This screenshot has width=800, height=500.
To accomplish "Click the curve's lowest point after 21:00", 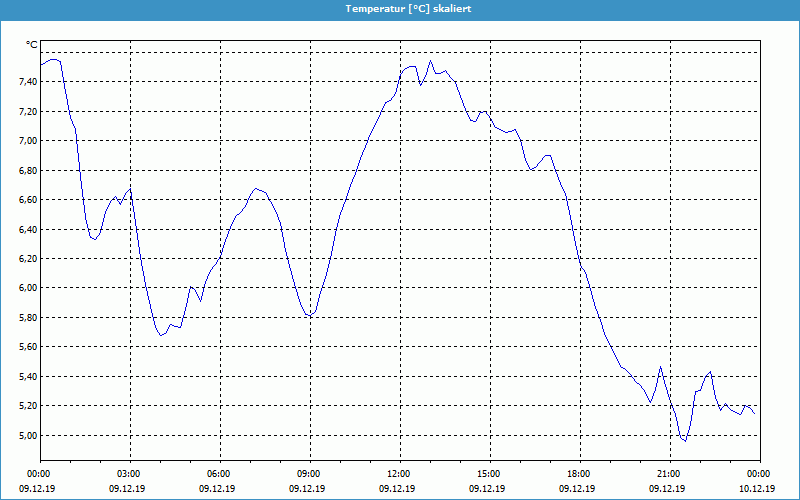I will point(685,441).
